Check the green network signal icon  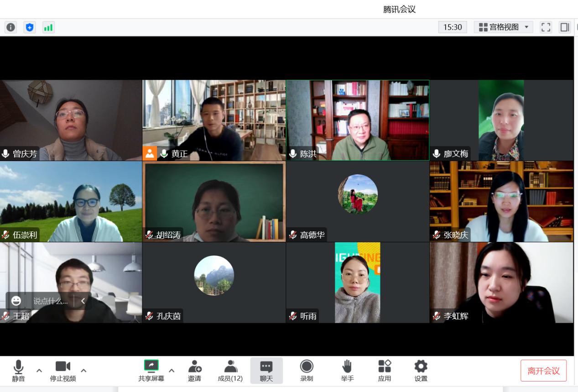pyautogui.click(x=48, y=27)
